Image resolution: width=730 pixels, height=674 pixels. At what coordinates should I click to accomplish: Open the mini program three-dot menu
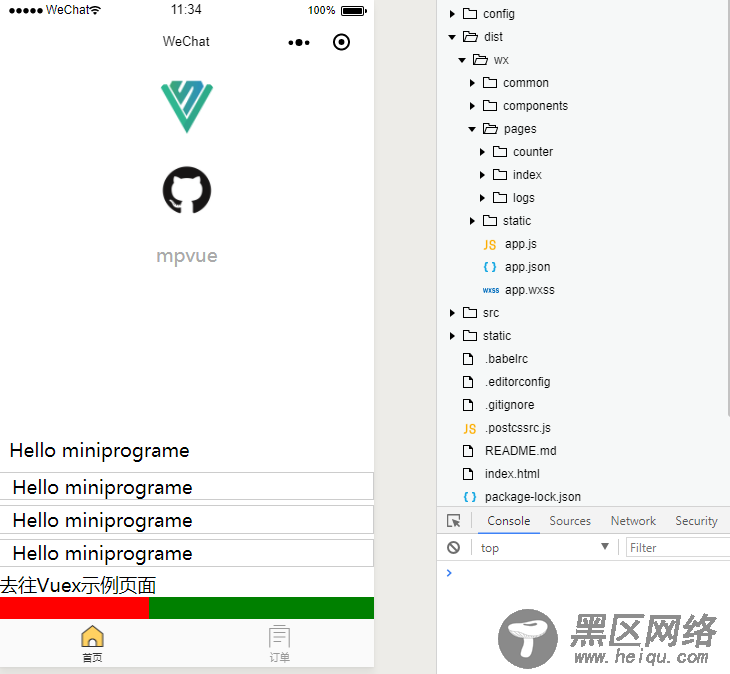299,42
